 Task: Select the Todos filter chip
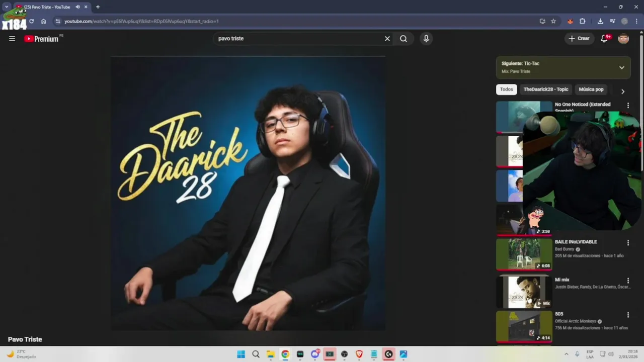click(x=507, y=89)
